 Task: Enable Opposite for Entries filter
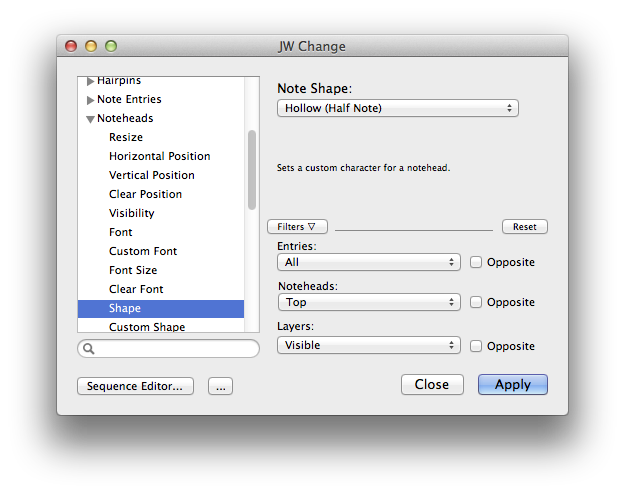[x=477, y=262]
